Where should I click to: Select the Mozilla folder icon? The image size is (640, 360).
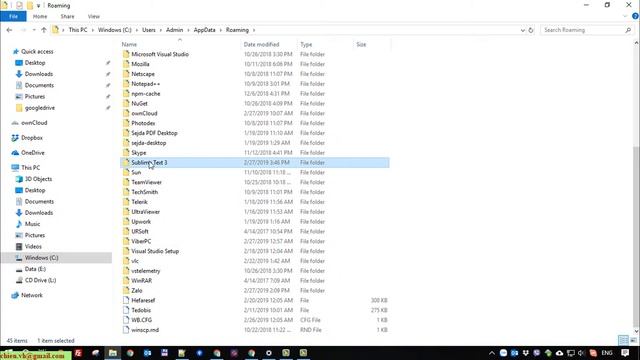point(126,64)
